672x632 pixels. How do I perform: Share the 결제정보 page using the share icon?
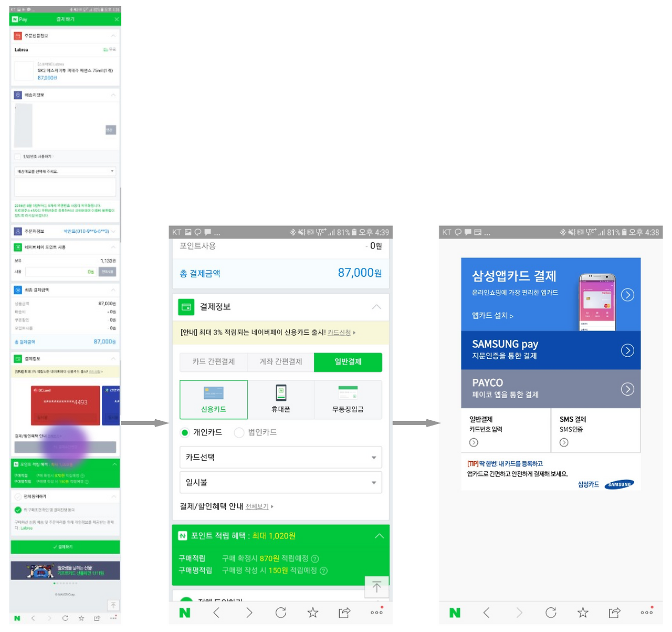pyautogui.click(x=344, y=613)
